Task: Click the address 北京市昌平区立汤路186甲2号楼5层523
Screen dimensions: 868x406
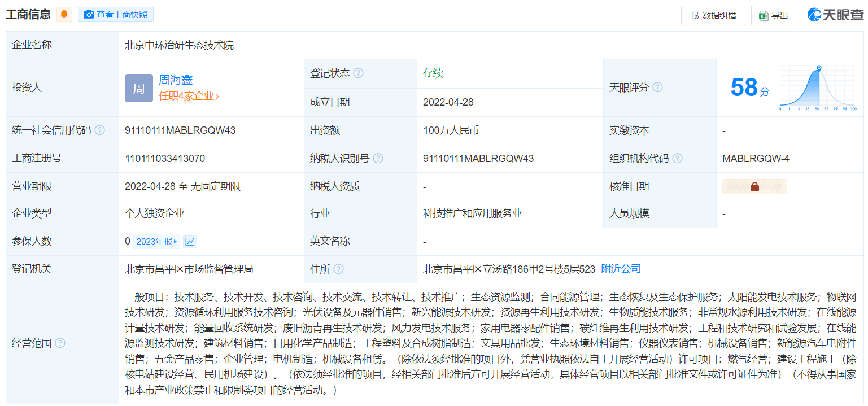Action: pos(509,269)
